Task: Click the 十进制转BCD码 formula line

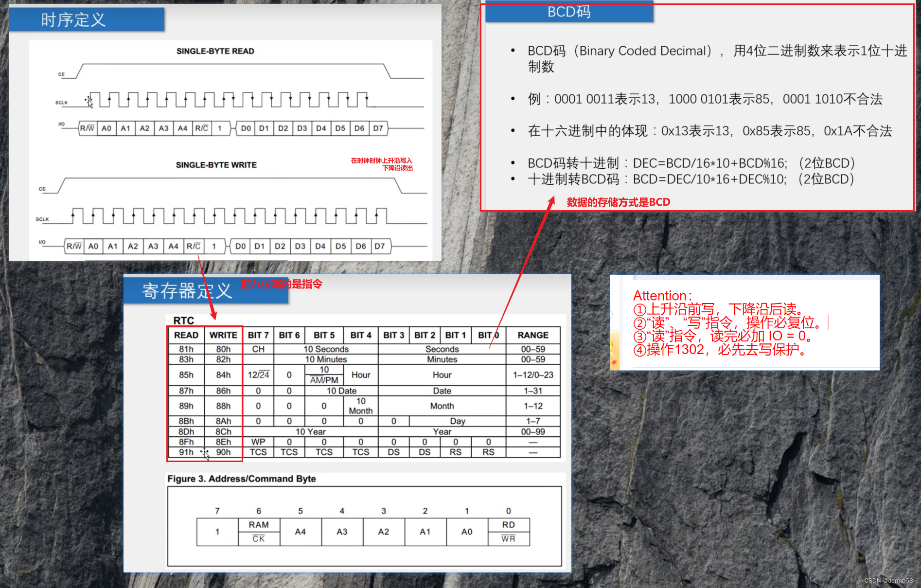Action: pyautogui.click(x=691, y=179)
